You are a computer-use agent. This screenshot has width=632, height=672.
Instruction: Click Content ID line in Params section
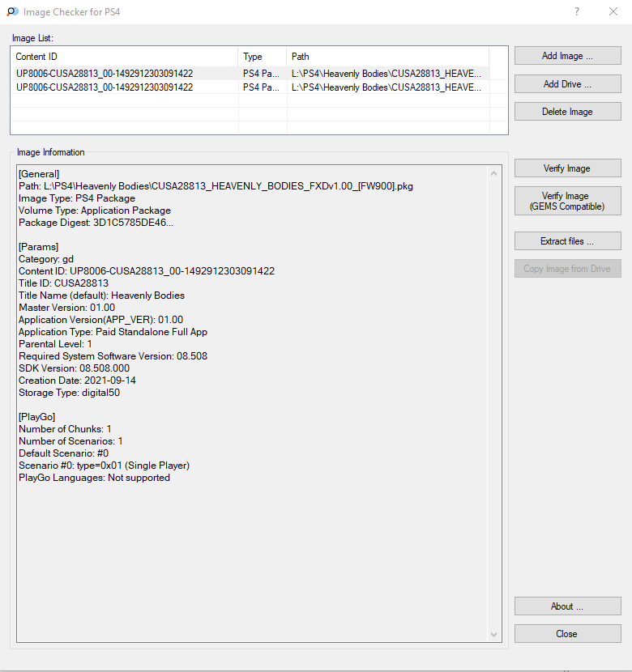point(147,271)
